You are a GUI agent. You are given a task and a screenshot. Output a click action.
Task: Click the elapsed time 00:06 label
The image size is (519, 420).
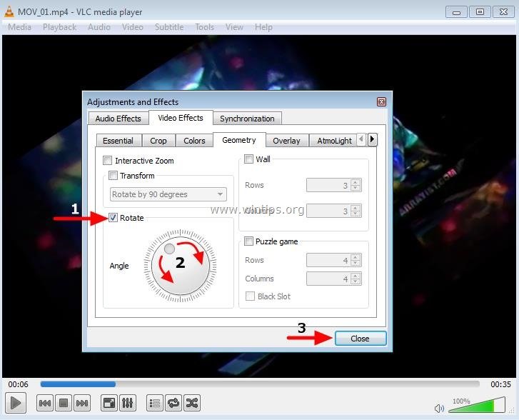[19, 384]
